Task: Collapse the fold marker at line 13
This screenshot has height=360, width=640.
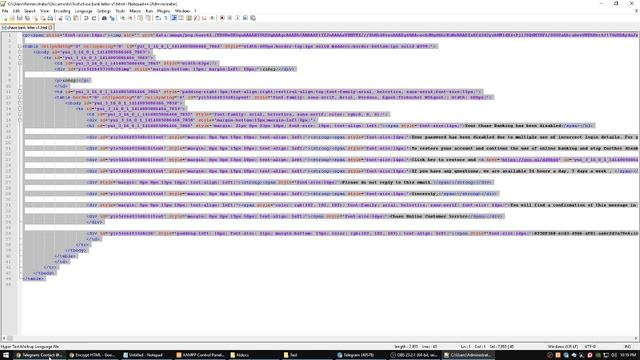Action: [x=20, y=103]
